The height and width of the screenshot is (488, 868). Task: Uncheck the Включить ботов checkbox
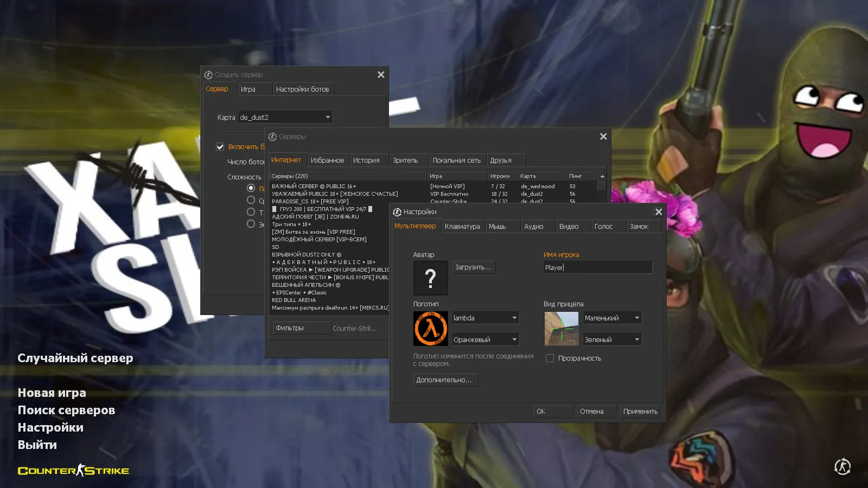[x=220, y=147]
